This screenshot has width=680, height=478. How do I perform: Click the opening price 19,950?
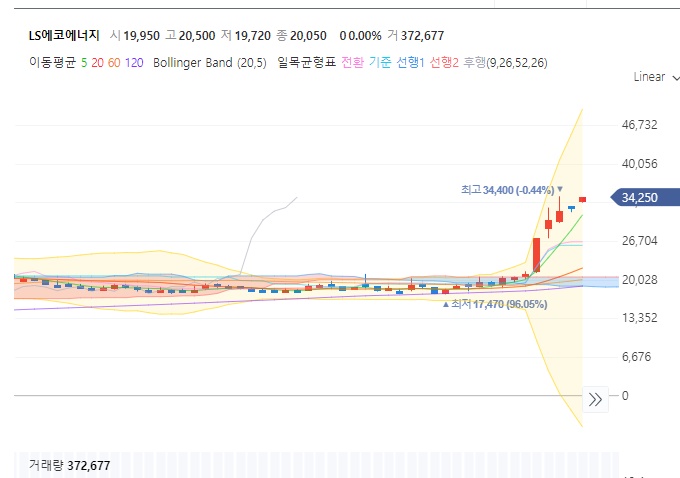point(141,36)
